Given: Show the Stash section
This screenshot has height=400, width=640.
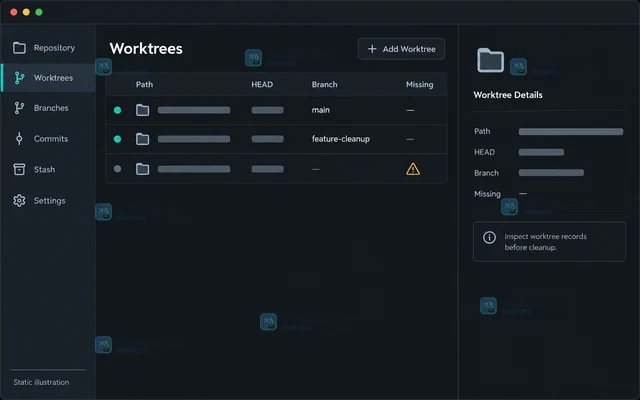Looking at the screenshot, I should pos(48,169).
